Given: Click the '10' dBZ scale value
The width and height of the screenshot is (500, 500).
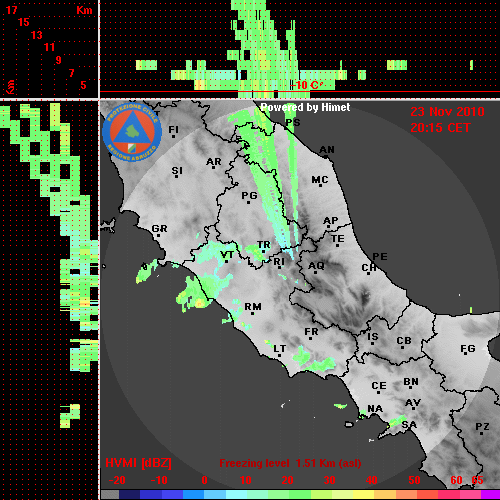Looking at the screenshot, I should click(x=246, y=480).
